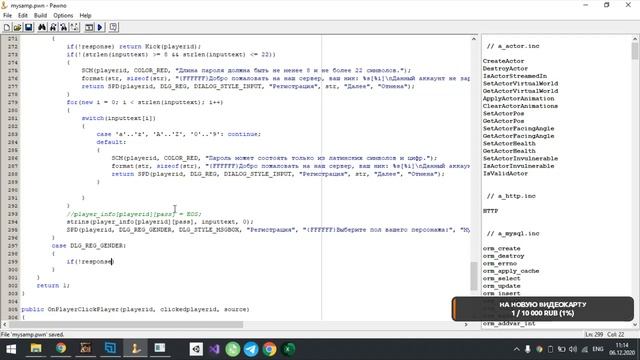This screenshot has width=640, height=360.
Task: Create a new file via toolbar icon
Action: [x=7, y=27]
